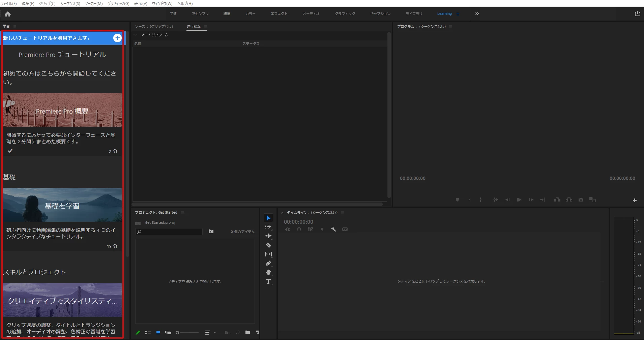Click the Project panel search field

pos(169,231)
